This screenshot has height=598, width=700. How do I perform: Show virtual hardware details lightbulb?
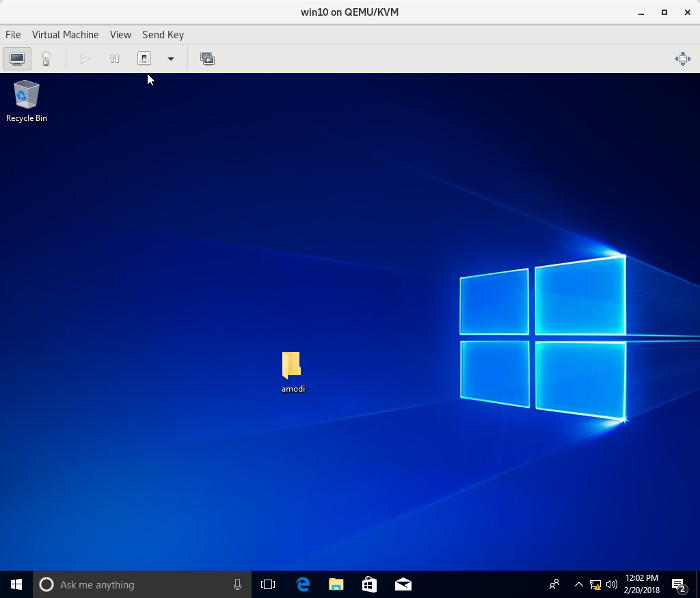(46, 59)
